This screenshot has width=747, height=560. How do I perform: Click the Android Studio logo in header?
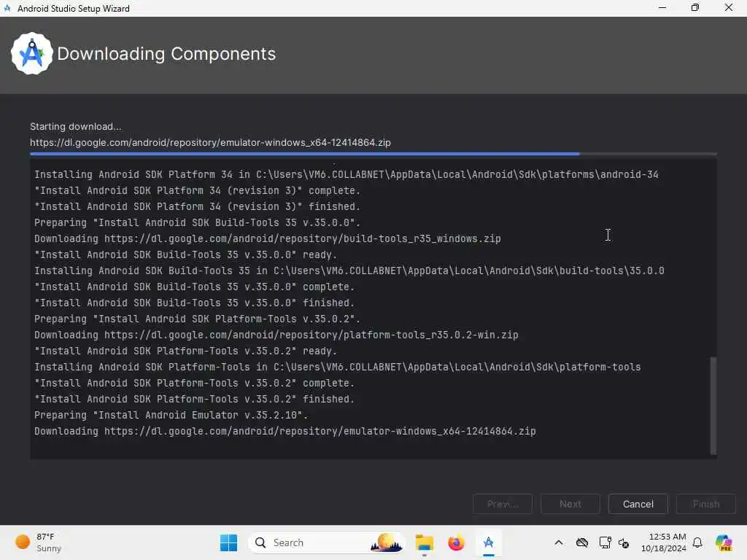click(x=32, y=53)
